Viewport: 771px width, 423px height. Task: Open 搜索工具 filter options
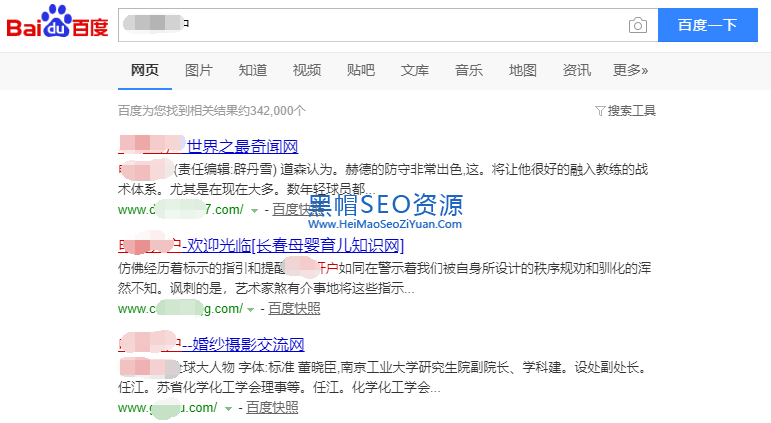(x=625, y=110)
